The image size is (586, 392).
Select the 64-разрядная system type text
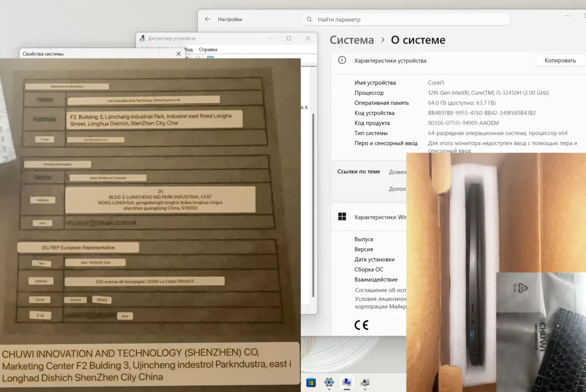click(x=498, y=133)
